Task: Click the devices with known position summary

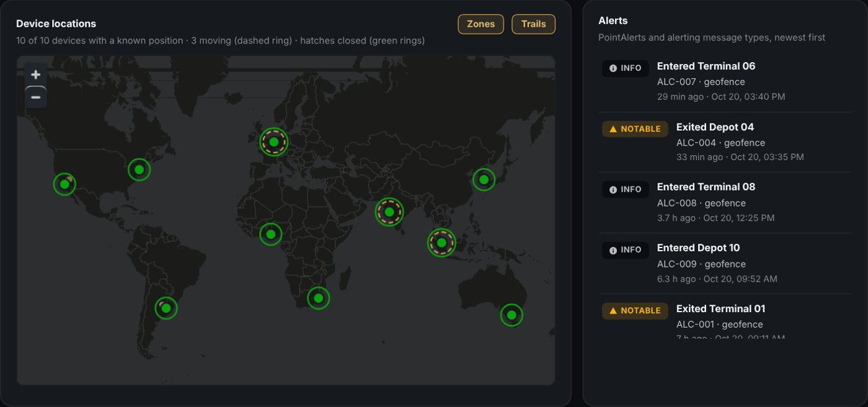Action: pyautogui.click(x=221, y=41)
